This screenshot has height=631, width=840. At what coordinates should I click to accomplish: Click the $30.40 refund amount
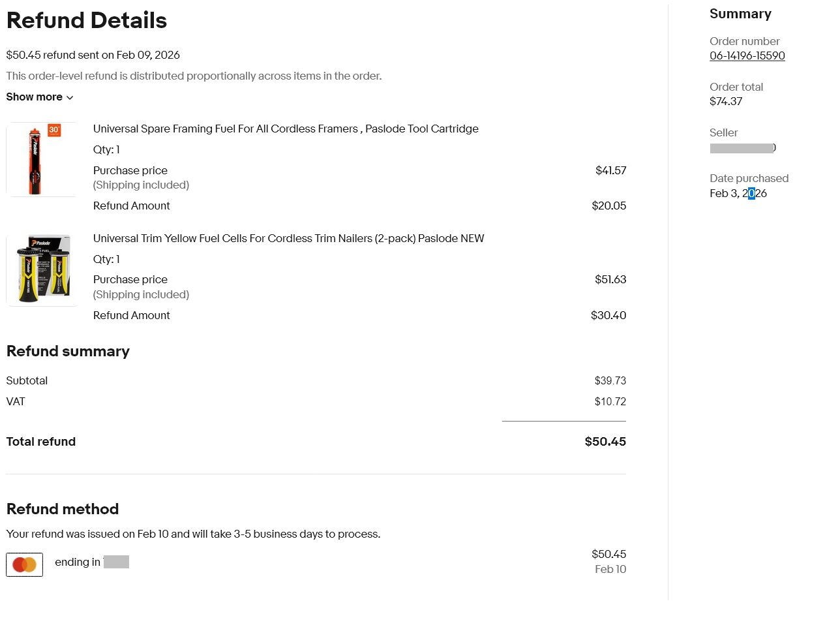click(x=608, y=316)
